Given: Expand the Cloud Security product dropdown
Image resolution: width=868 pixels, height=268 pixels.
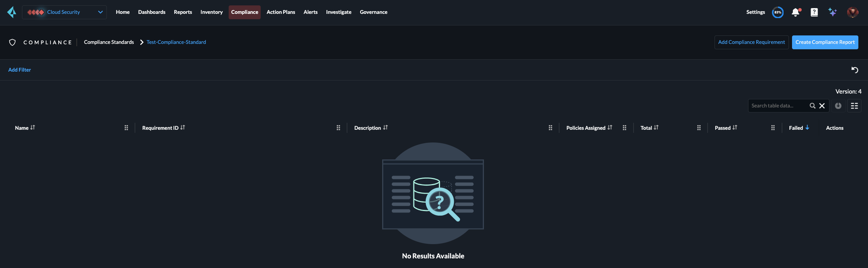Looking at the screenshot, I should coord(100,12).
